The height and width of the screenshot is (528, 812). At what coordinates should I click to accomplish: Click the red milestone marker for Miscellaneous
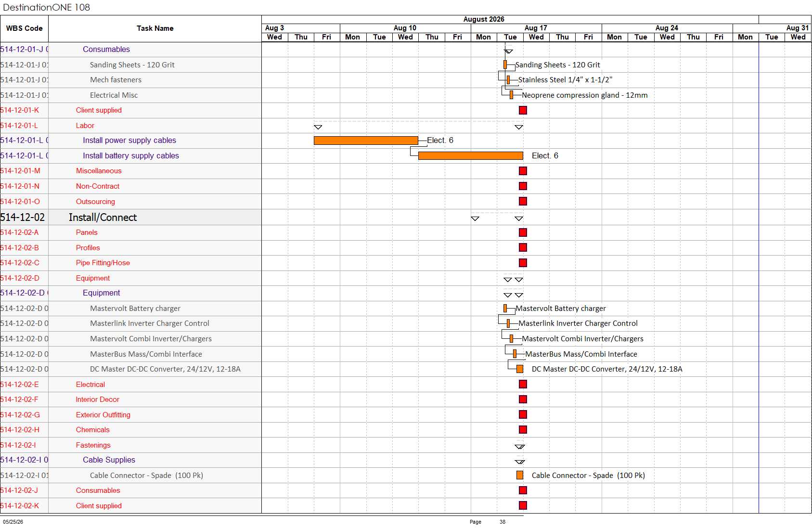[x=523, y=171]
